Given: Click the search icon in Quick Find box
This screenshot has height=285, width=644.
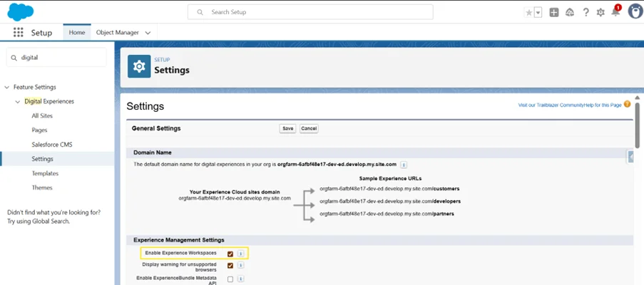Looking at the screenshot, I should [x=14, y=58].
